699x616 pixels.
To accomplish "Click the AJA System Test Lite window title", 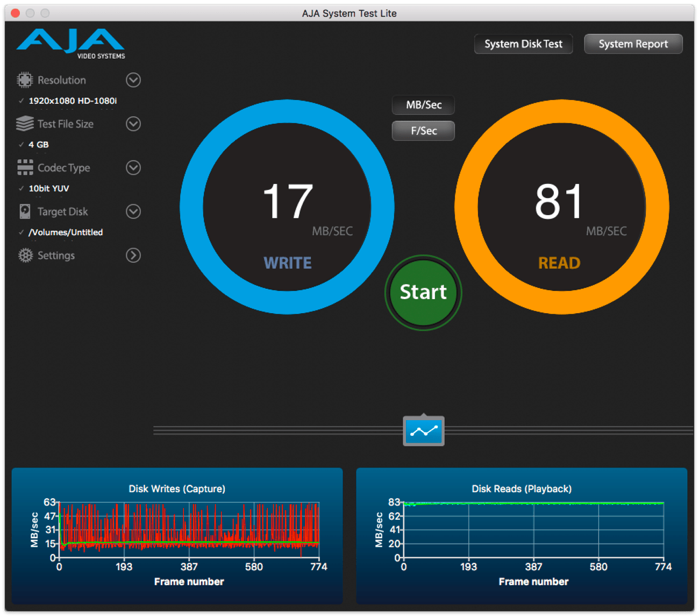I will (x=349, y=13).
